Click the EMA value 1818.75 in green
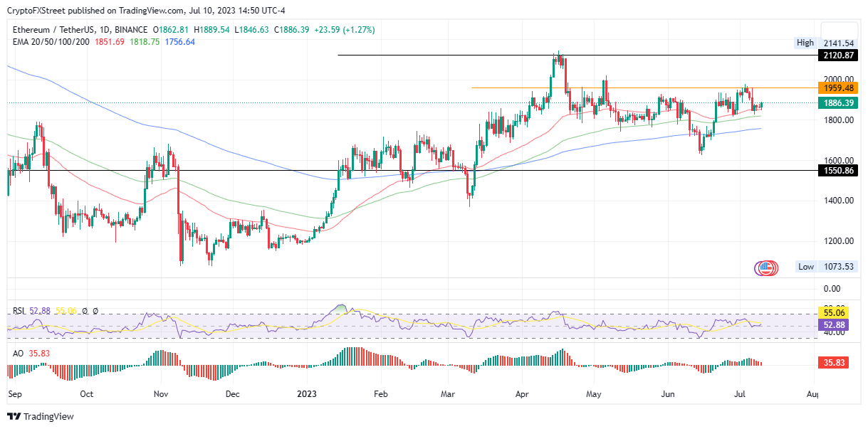Image resolution: width=868 pixels, height=429 pixels. tap(145, 42)
